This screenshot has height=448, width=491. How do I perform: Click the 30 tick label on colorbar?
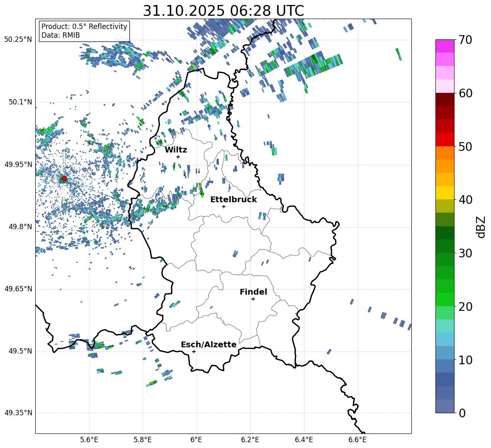pos(465,253)
